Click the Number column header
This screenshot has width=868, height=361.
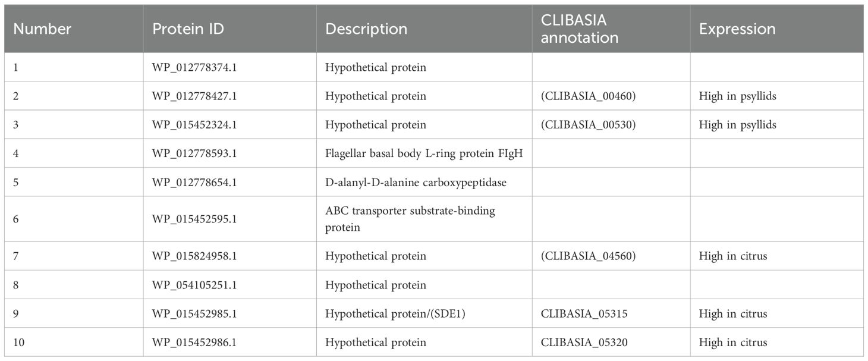coord(42,29)
